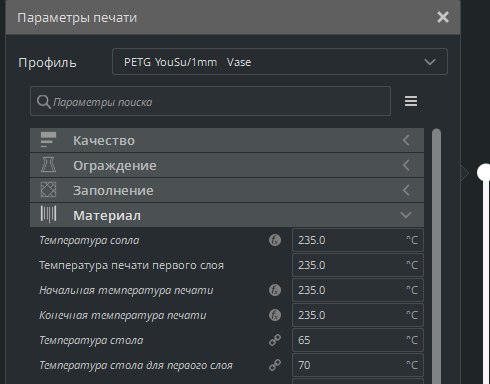Click the Параметры поиска search field

point(210,101)
